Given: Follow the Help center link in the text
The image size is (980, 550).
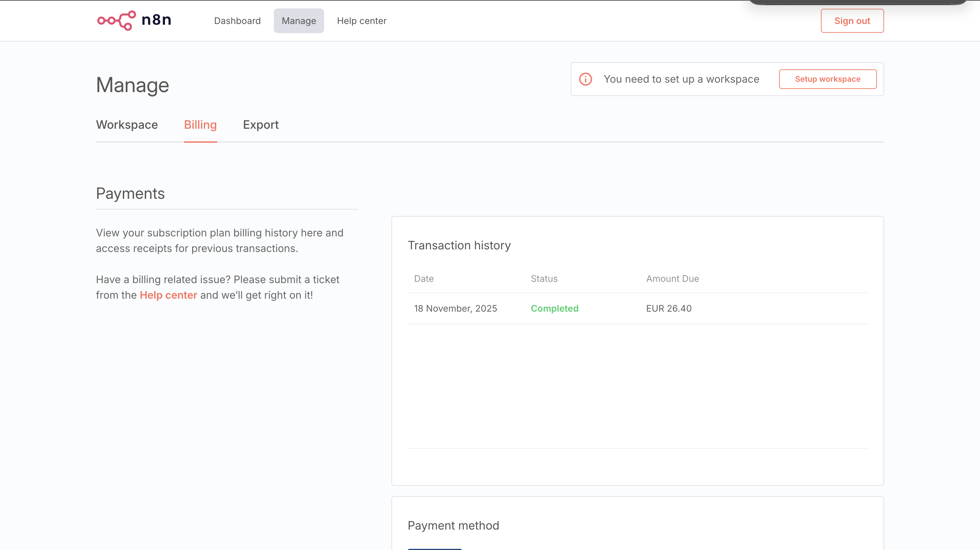Looking at the screenshot, I should pos(168,295).
